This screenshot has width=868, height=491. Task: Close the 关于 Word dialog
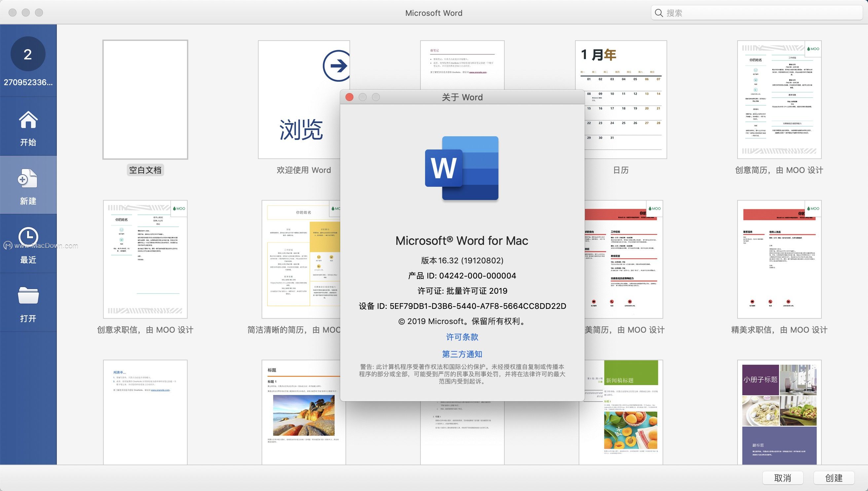tap(349, 97)
